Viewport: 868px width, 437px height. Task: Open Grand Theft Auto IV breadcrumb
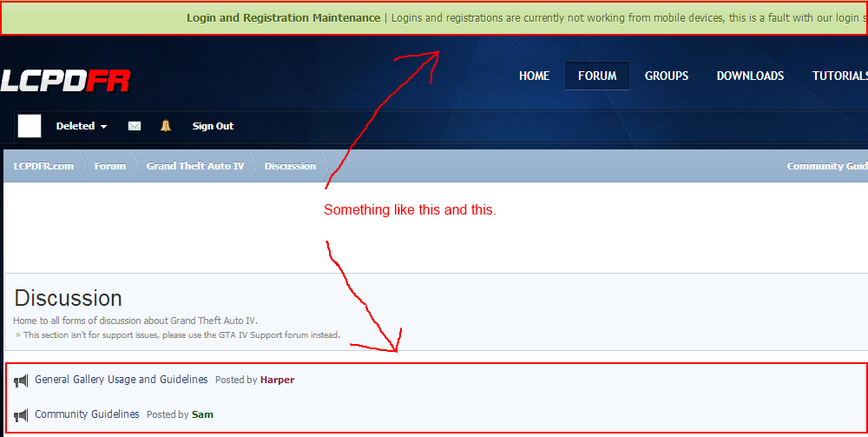point(195,166)
